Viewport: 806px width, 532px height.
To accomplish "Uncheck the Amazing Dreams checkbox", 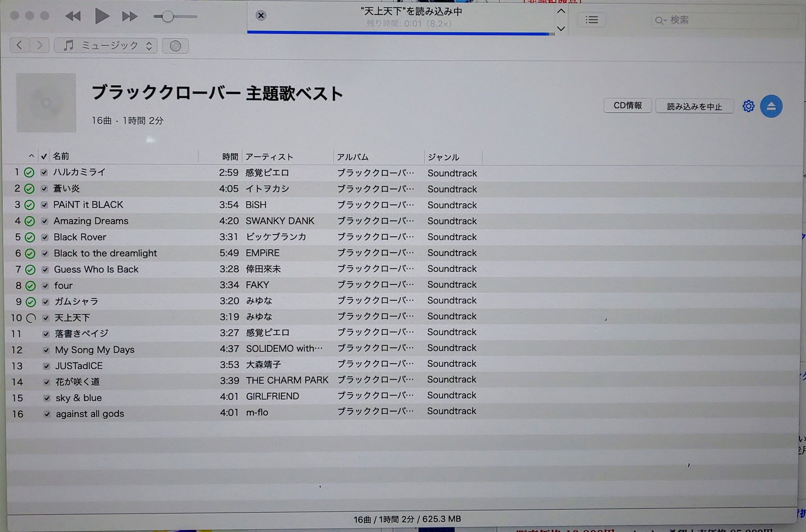I will tap(45, 221).
